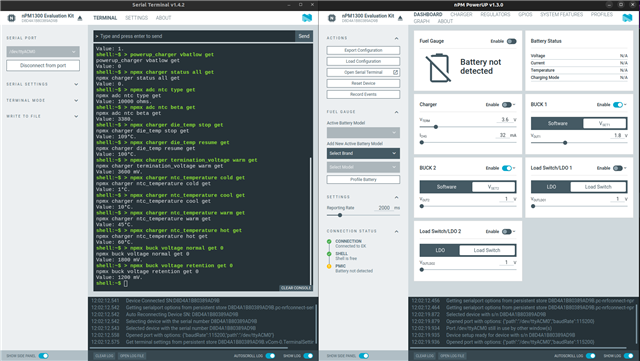Image resolution: width=640 pixels, height=361 pixels.
Task: Click Reporting Rate 2000 value field
Action: (383, 208)
